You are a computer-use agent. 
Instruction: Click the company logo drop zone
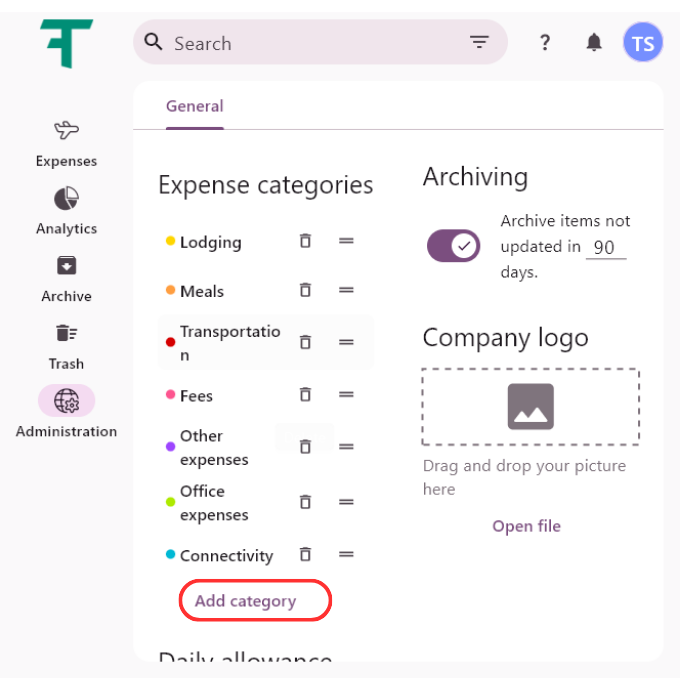tap(530, 406)
